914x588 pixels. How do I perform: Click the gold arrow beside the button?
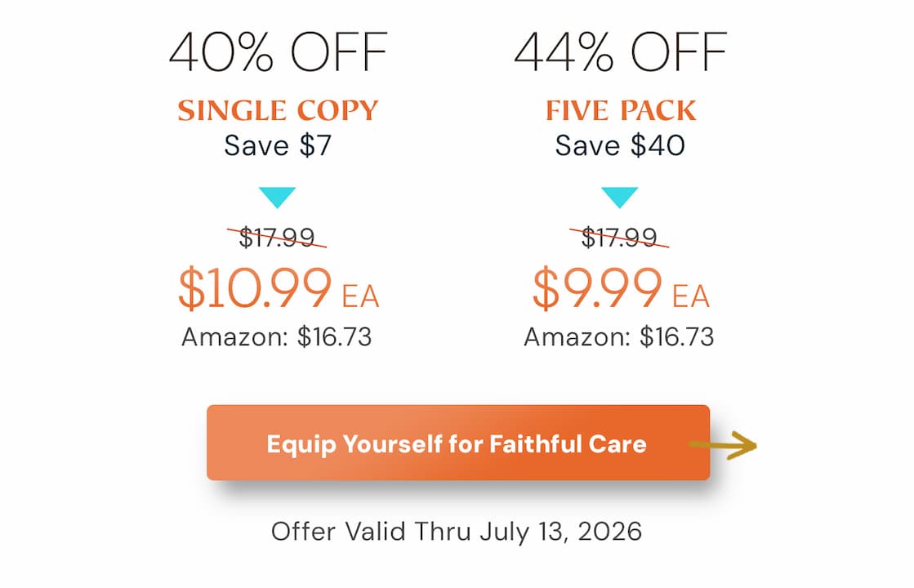[x=723, y=446]
